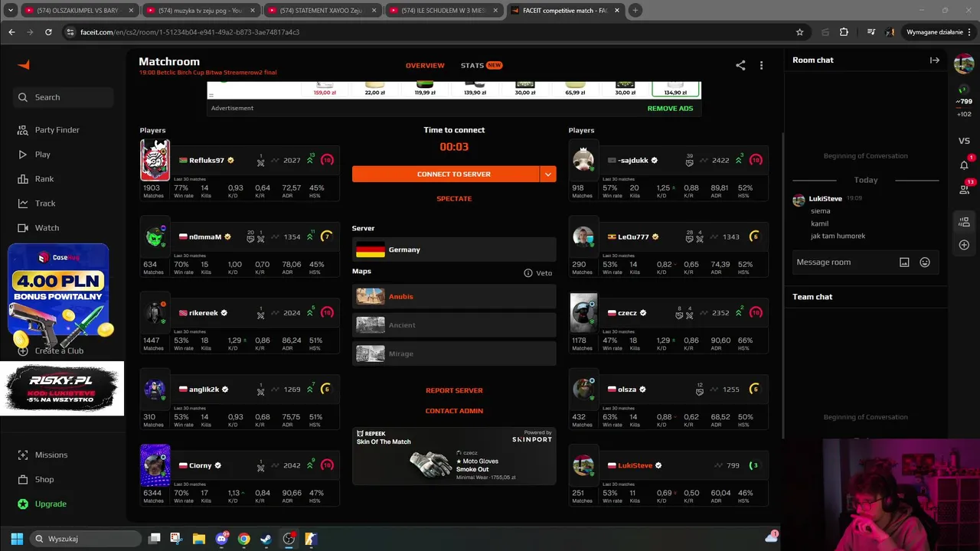This screenshot has width=980, height=551.
Task: Expand the Connect to Server dropdown arrow
Action: click(547, 174)
